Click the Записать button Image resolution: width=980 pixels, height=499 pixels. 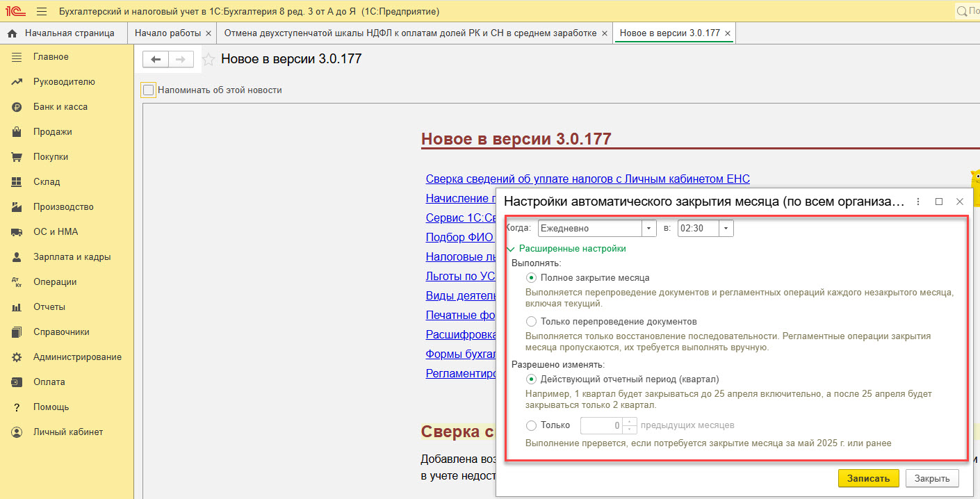click(x=869, y=478)
